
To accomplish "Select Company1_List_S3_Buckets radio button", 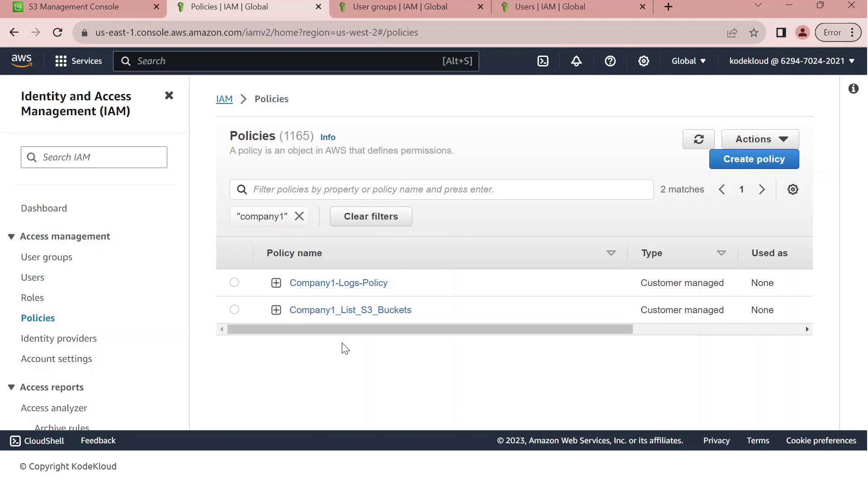I will click(x=234, y=310).
